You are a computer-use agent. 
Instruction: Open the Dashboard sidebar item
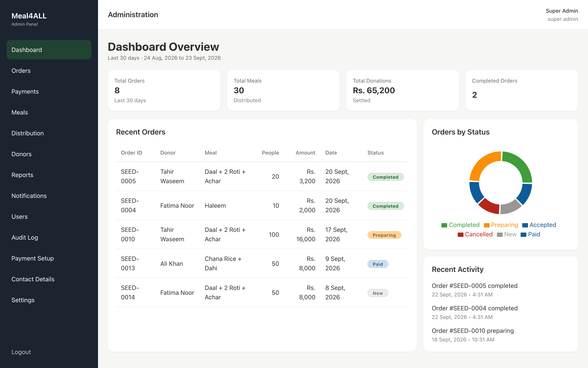click(49, 50)
